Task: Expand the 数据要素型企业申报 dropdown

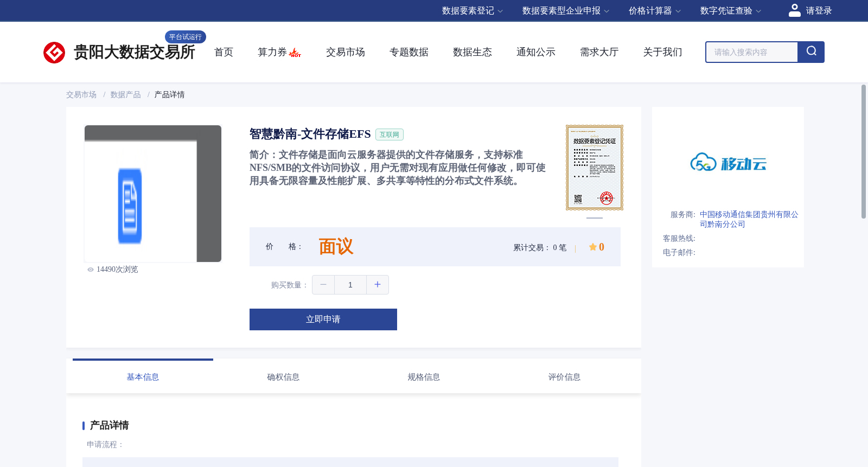Action: 566,11
